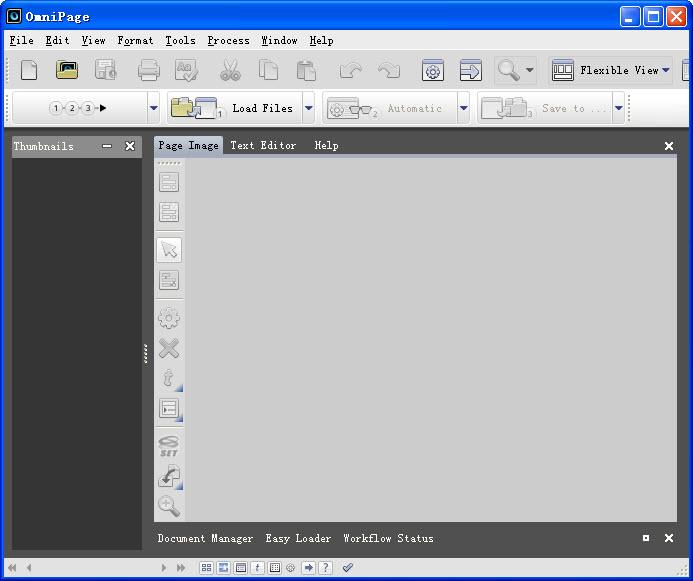Open the Options gear window icon
Viewport: 693px width, 581px height.
point(433,70)
